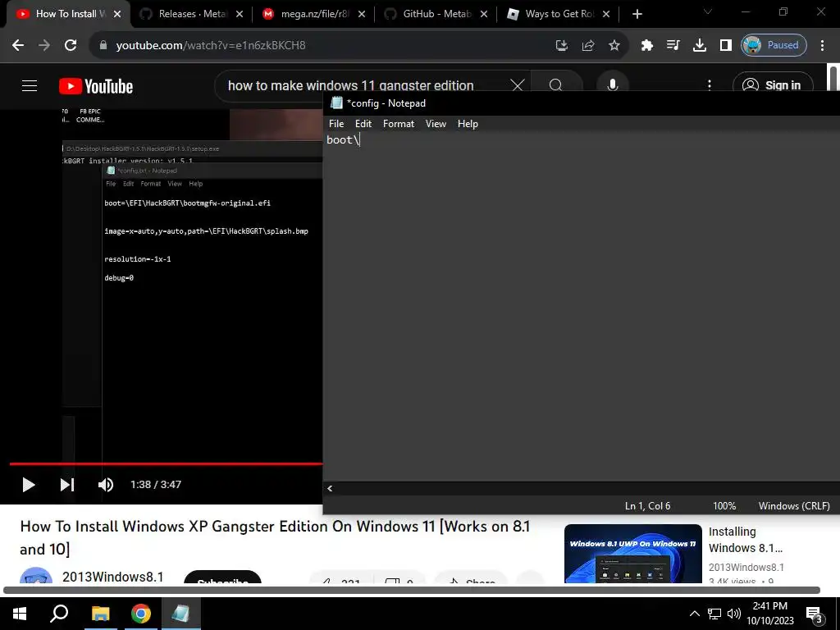Viewport: 840px width, 630px height.
Task: Open taskbar search magnifier
Action: pos(59,614)
